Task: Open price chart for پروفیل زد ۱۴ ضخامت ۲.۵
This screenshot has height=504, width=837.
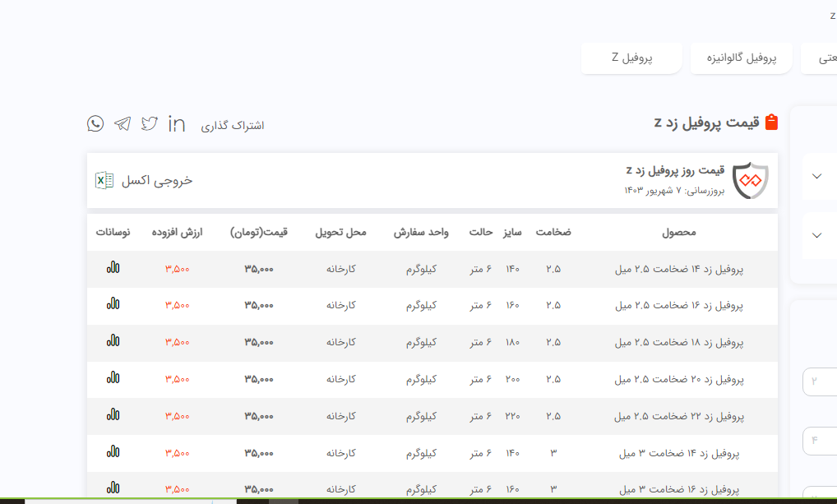Action: click(113, 268)
